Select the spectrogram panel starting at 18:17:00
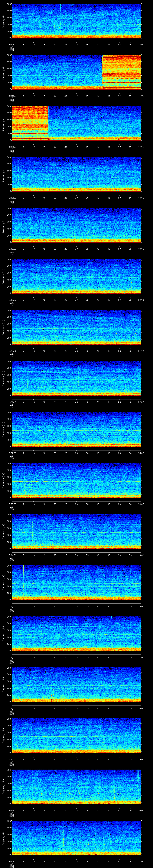This screenshot has width=153, height=868. [x=76, y=174]
